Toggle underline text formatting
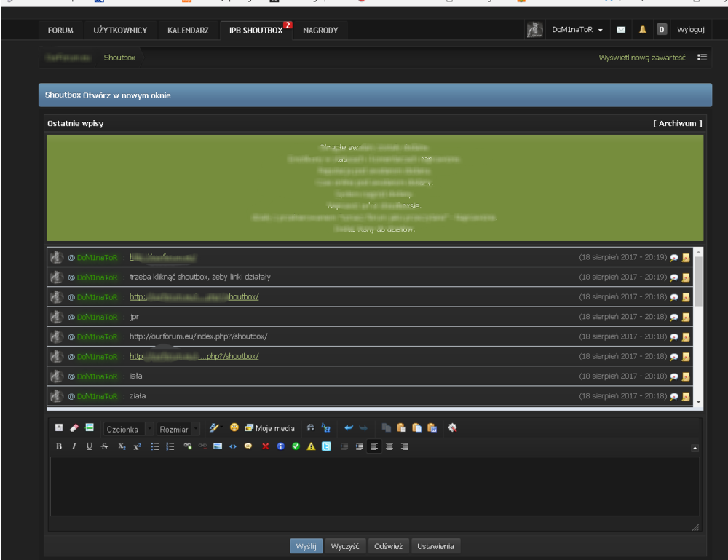 (x=89, y=446)
